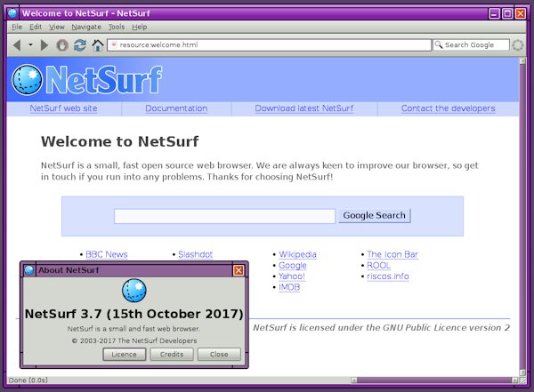The image size is (534, 392).
Task: Open the Tools menu
Action: click(x=117, y=28)
